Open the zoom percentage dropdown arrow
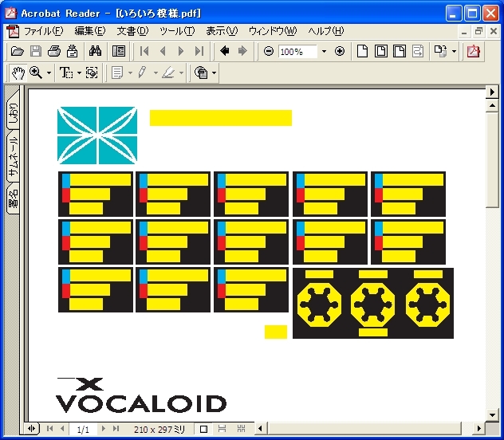This screenshot has width=504, height=440. click(x=324, y=51)
